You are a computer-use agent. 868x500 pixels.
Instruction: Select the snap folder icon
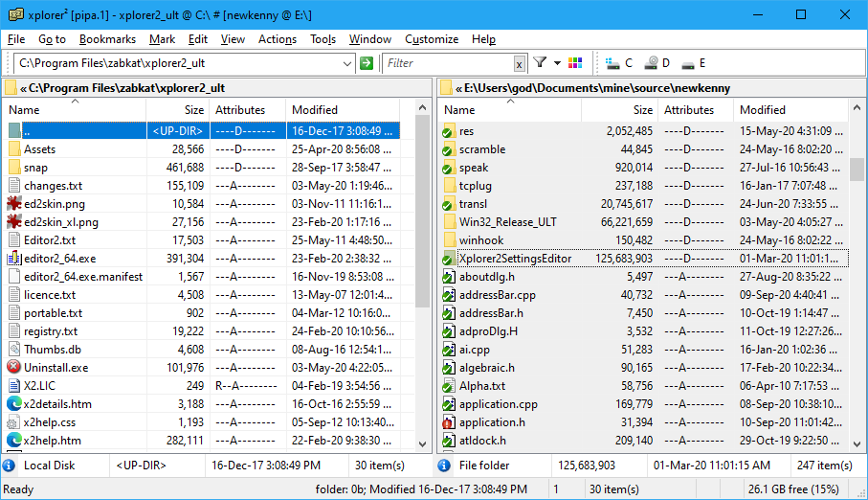[x=14, y=168]
